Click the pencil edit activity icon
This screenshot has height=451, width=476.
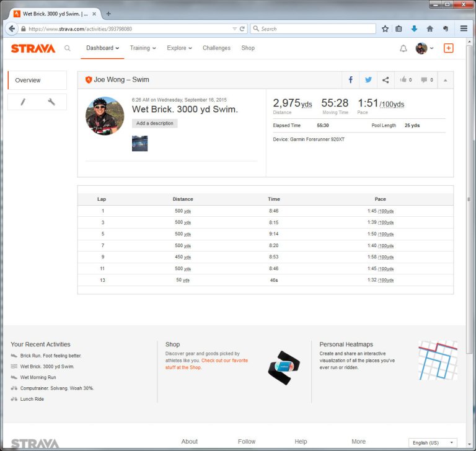[x=23, y=102]
